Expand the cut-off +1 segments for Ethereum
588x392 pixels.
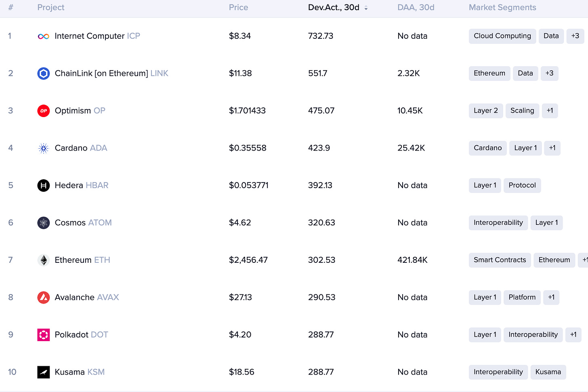pyautogui.click(x=584, y=260)
